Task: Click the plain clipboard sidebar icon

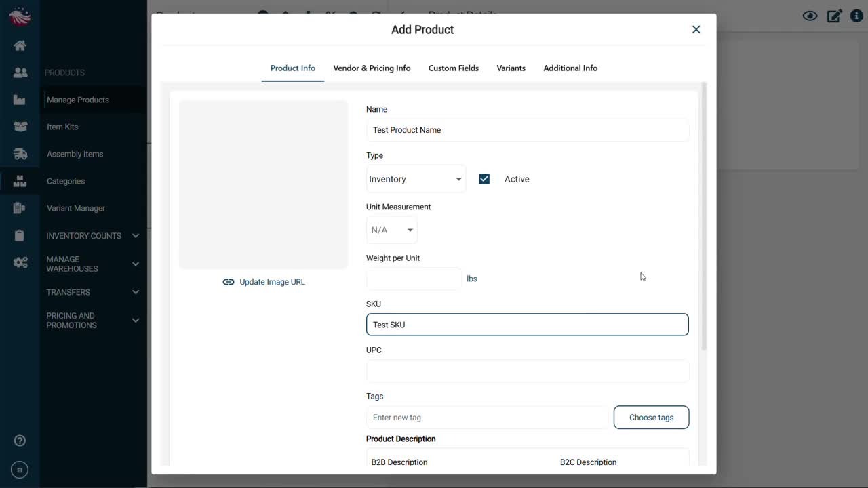Action: coord(20,235)
